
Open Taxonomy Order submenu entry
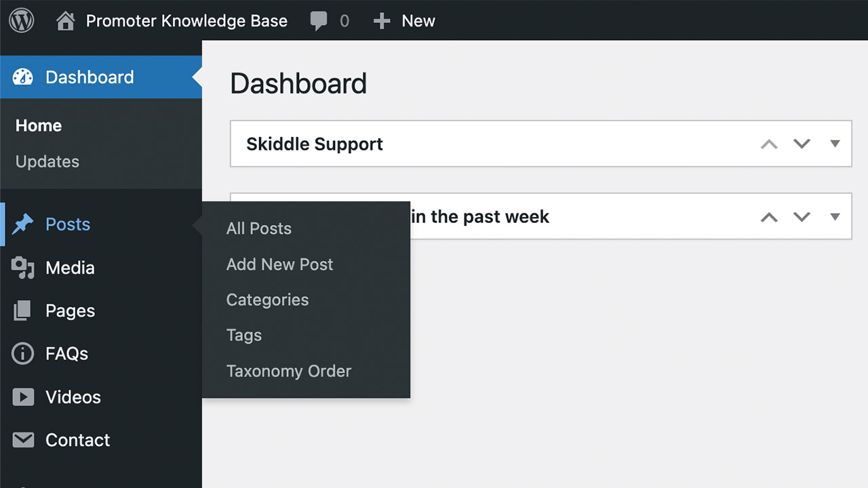coord(288,371)
